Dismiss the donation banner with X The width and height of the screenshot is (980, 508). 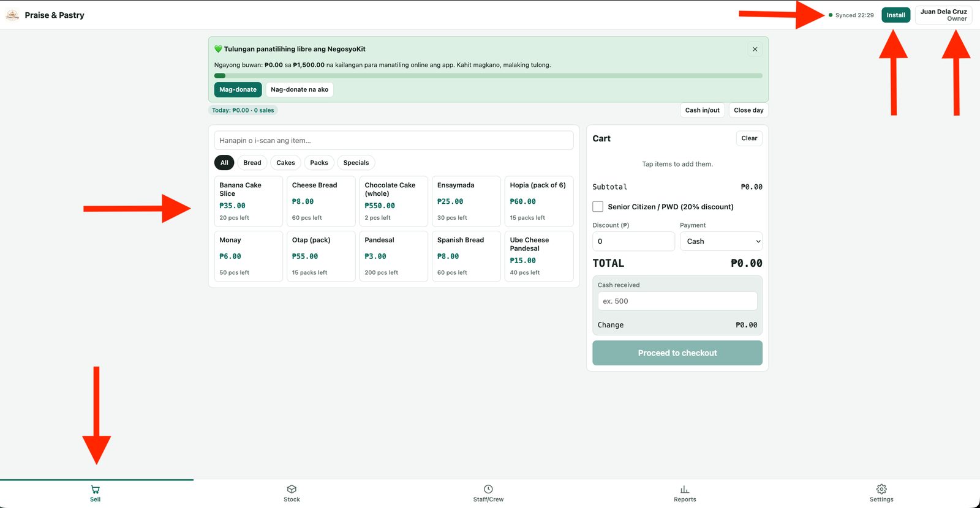click(755, 49)
